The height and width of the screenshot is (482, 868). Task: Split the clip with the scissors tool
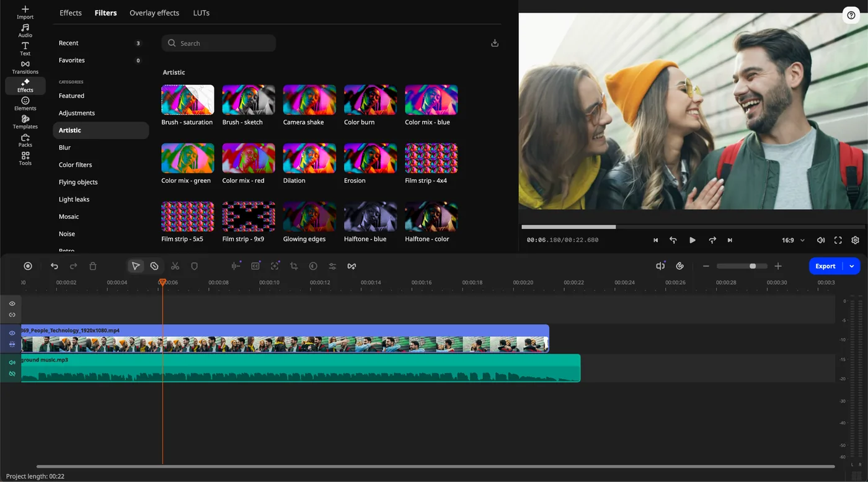[175, 266]
